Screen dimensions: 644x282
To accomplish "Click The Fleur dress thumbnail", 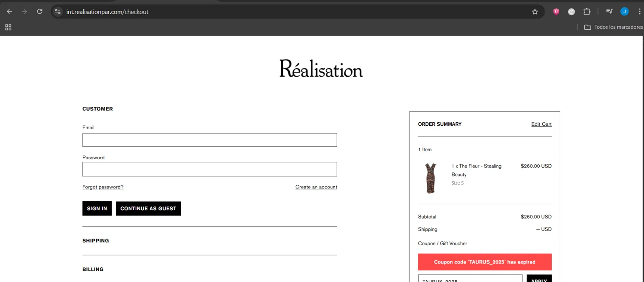I will [x=431, y=178].
